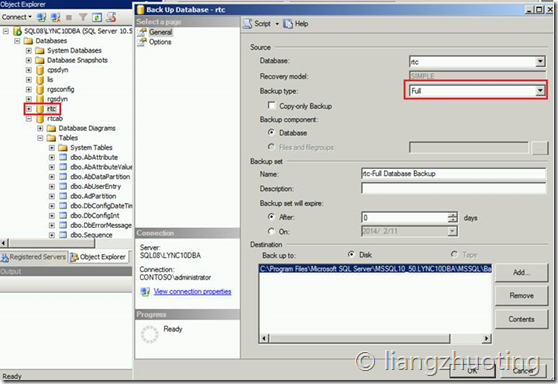Click the Disconnect server toolbar icon
The height and width of the screenshot is (384, 558).
55,17
